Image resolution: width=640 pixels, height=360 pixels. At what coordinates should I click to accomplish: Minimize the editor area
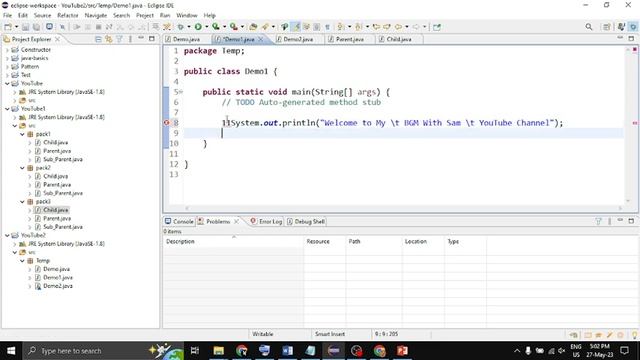(620, 38)
